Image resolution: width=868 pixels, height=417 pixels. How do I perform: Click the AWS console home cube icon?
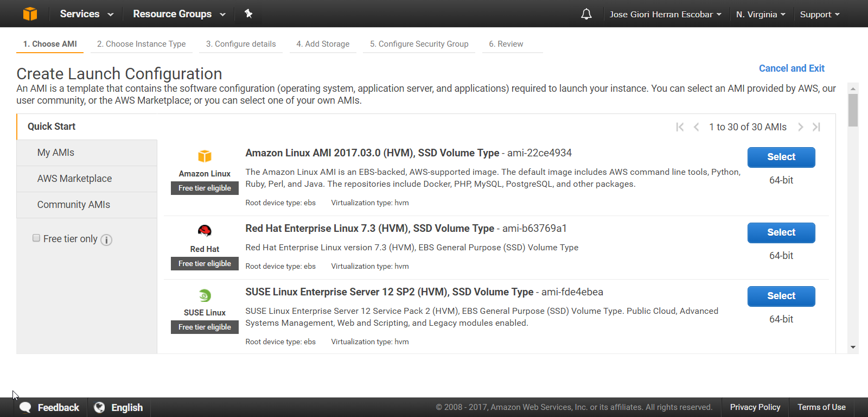click(x=30, y=14)
